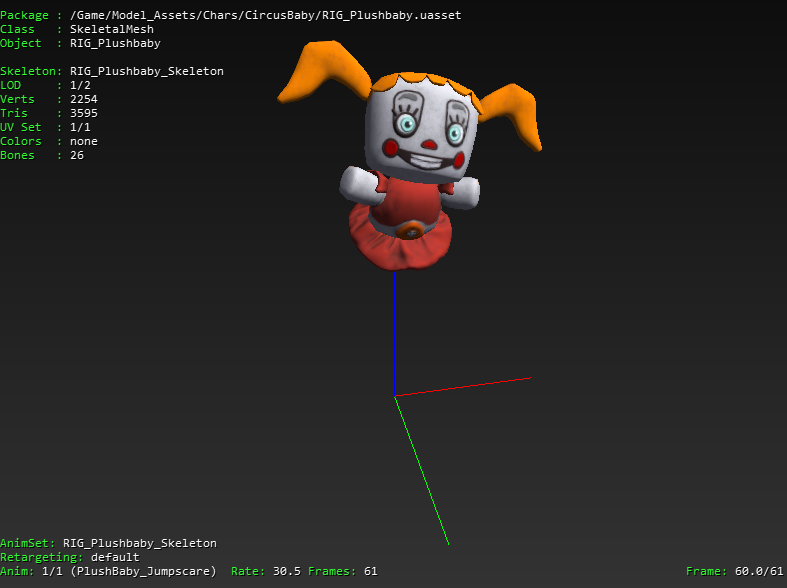Screen dimensions: 787x588
Task: Click the Tris count 3595
Action: click(84, 113)
